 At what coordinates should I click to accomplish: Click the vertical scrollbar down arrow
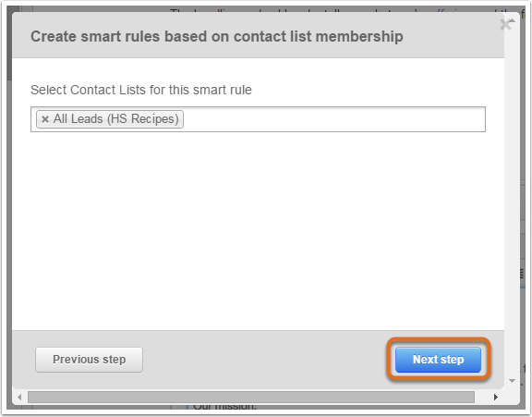(x=512, y=381)
